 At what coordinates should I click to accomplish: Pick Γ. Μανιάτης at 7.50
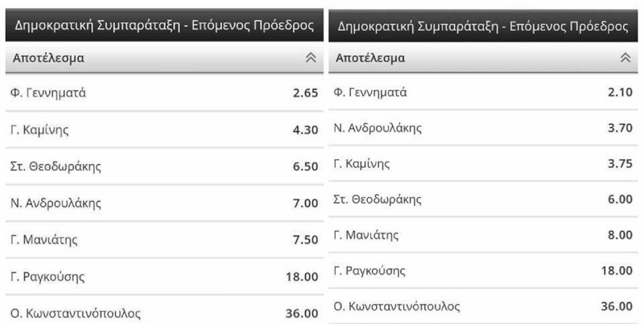pyautogui.click(x=305, y=240)
